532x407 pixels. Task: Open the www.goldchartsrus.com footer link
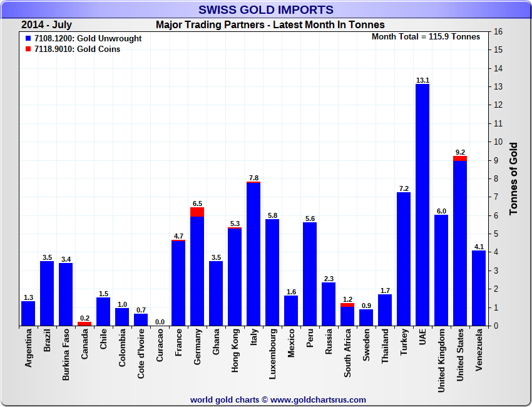318,399
